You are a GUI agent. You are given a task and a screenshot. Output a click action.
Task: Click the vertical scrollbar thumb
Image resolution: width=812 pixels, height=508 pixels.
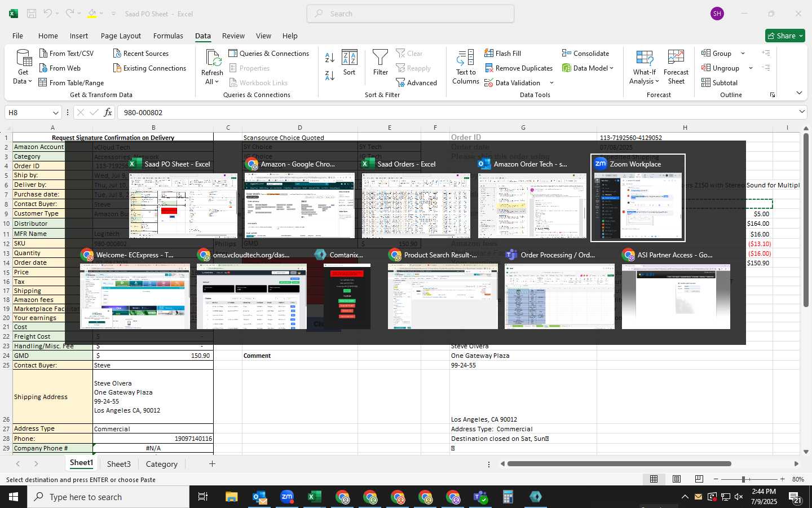[806, 220]
